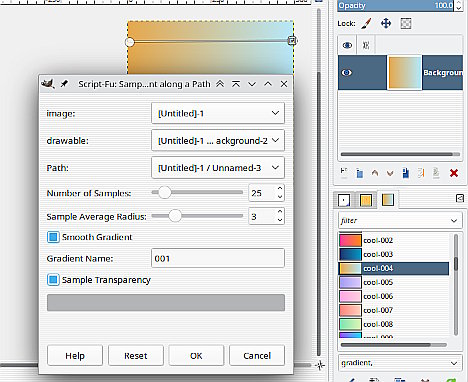Delete the layer with the red X
This screenshot has height=382, width=468.
tap(454, 173)
